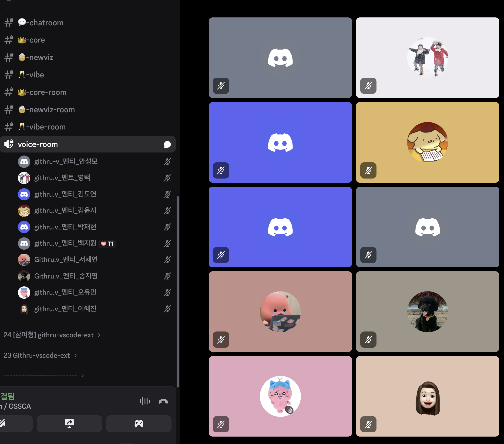The image size is (504, 444).
Task: Click the channel list scrollbar
Action: [x=178, y=292]
